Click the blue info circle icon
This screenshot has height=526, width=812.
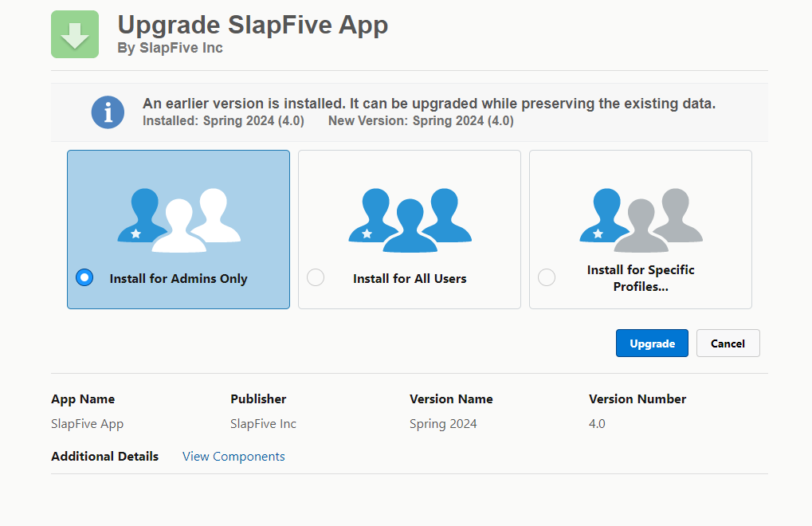click(x=108, y=112)
